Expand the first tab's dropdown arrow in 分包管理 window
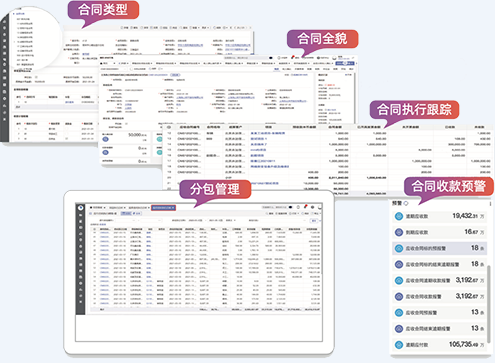The image size is (495, 363). click(104, 208)
